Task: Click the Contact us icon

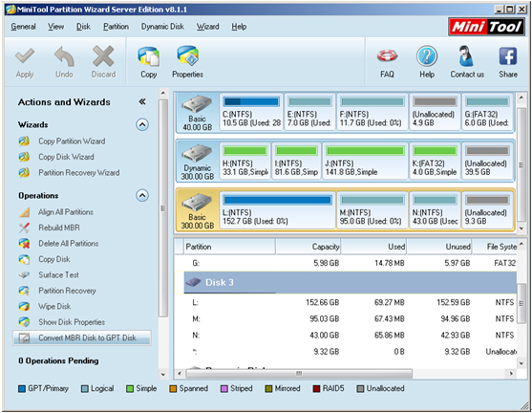Action: coord(466,56)
